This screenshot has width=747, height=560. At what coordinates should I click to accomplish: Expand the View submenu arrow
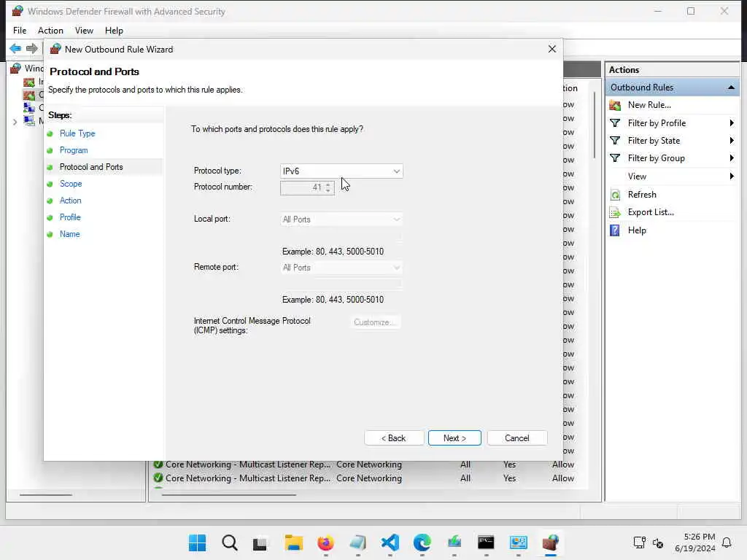pyautogui.click(x=731, y=176)
